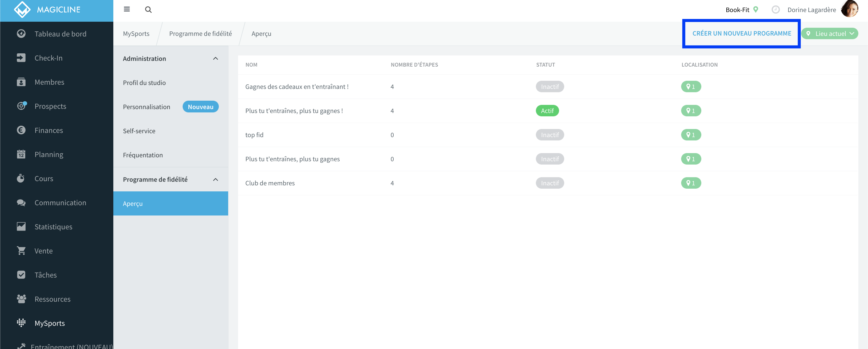Image resolution: width=868 pixels, height=349 pixels.
Task: Open Dorine Lagardère profile avatar
Action: tap(850, 9)
